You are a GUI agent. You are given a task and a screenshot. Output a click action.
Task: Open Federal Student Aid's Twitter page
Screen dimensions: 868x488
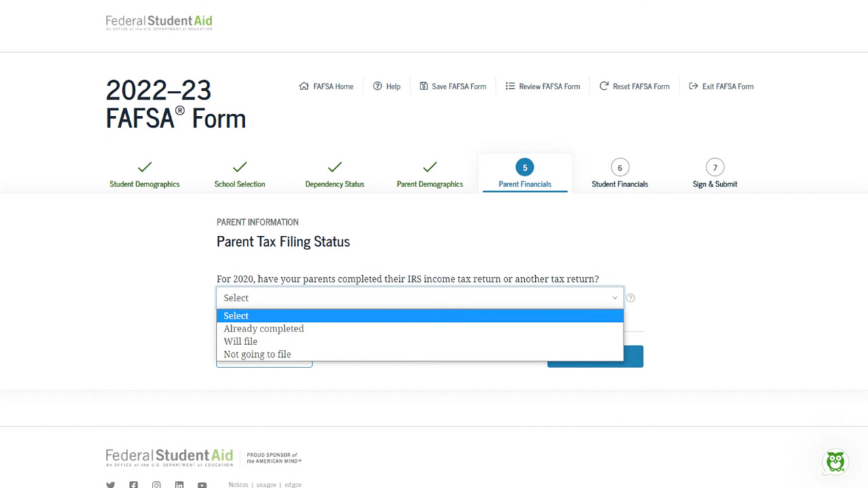(110, 484)
